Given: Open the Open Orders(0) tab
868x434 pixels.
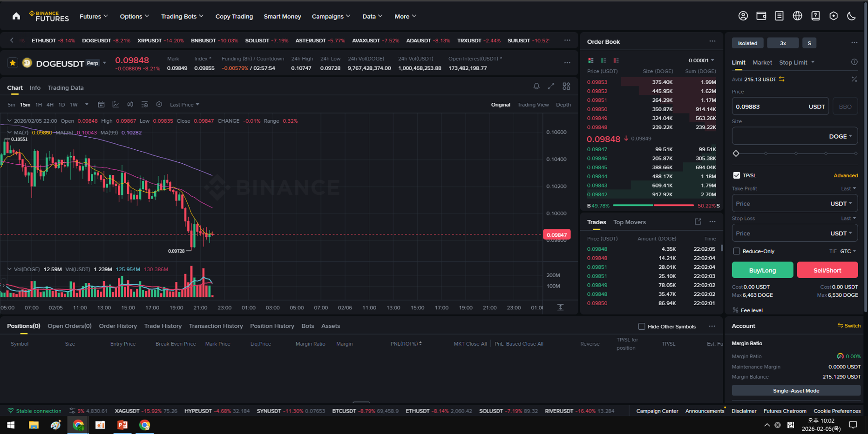Looking at the screenshot, I should click(x=69, y=326).
